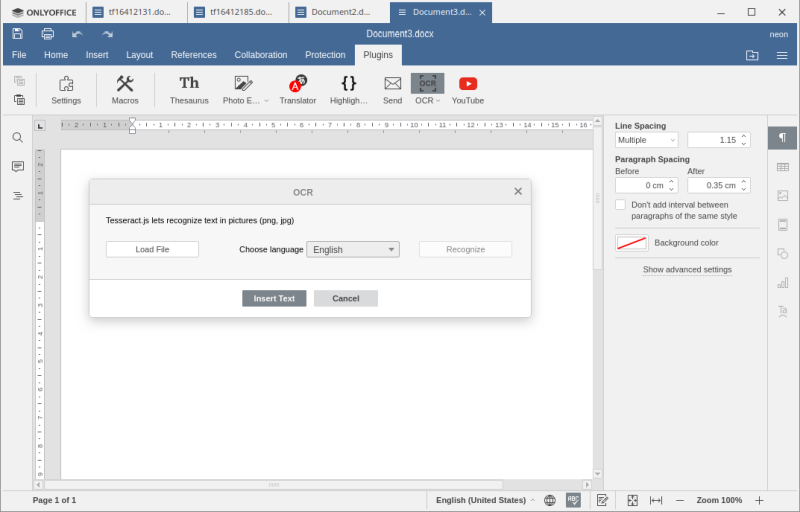The height and width of the screenshot is (512, 800).
Task: Open the Comments sidebar panel
Action: (x=17, y=166)
